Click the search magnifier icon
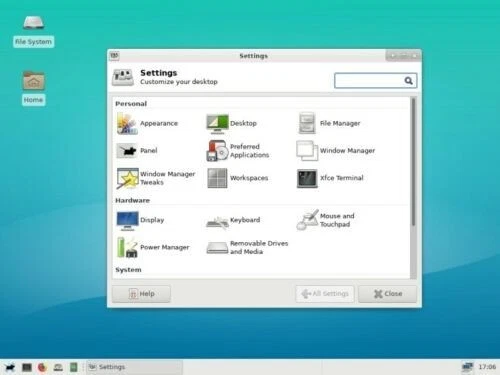 click(408, 81)
